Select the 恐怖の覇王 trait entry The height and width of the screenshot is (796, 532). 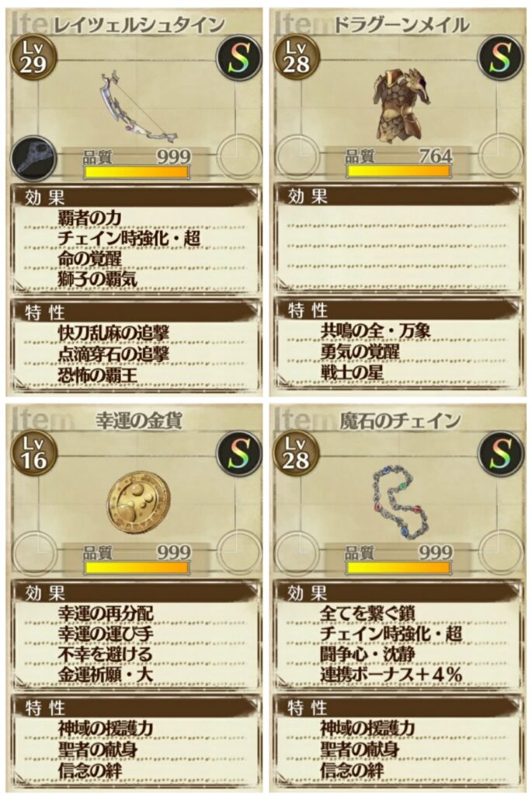pyautogui.click(x=97, y=376)
